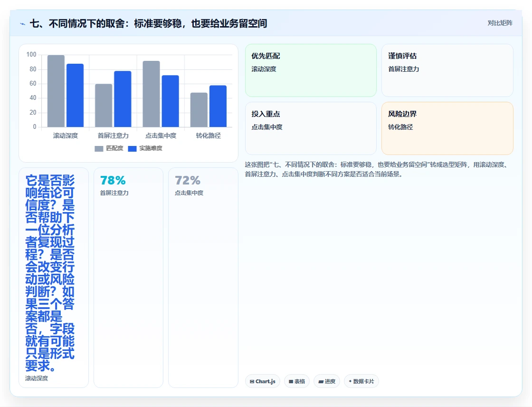Click the 滚动深度 x-axis label
The height and width of the screenshot is (407, 532).
(x=66, y=136)
